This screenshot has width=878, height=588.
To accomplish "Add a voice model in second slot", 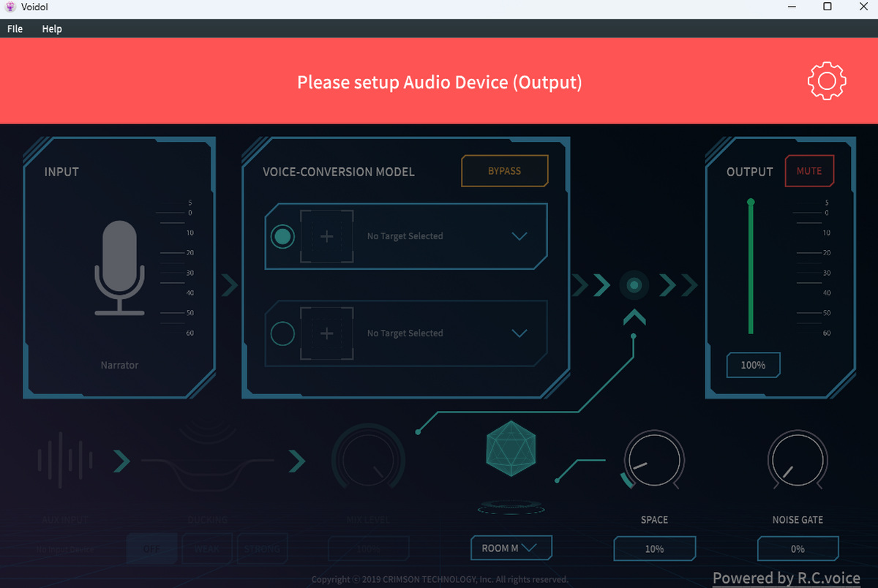I will click(x=327, y=333).
